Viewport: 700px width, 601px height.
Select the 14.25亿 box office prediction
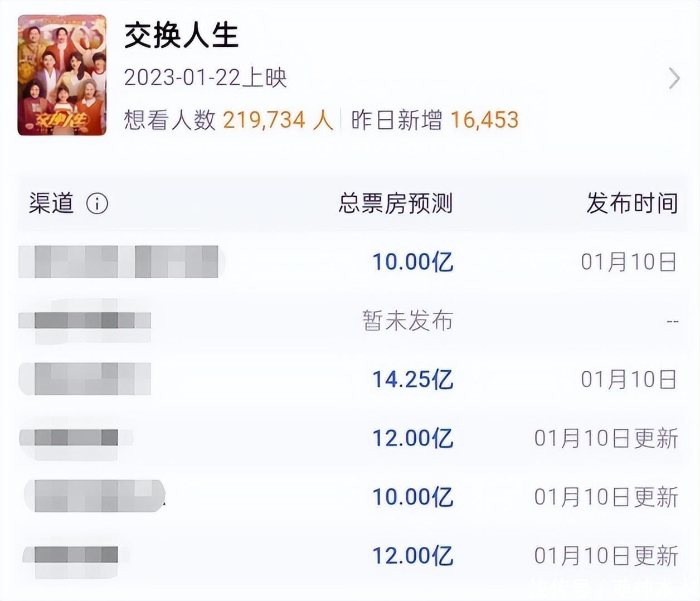tap(412, 380)
